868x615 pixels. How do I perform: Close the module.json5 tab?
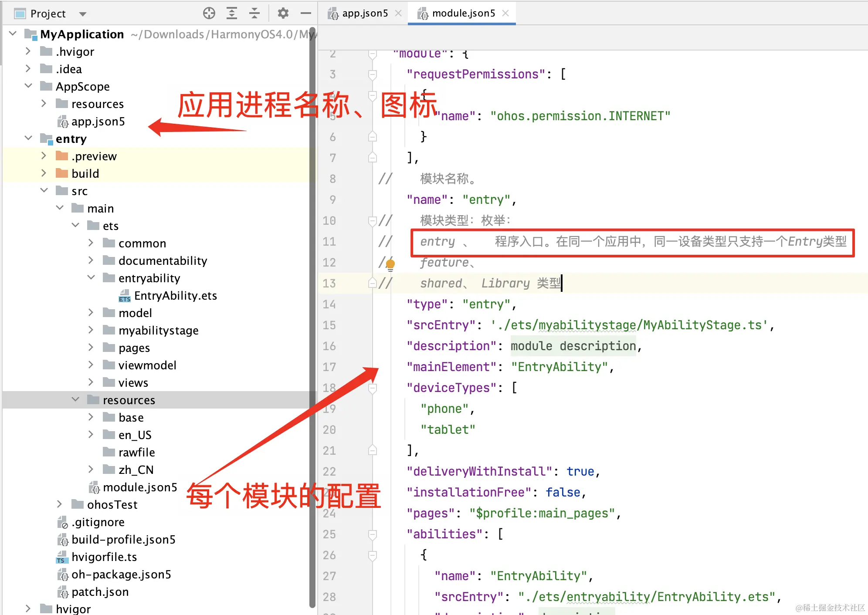click(505, 14)
